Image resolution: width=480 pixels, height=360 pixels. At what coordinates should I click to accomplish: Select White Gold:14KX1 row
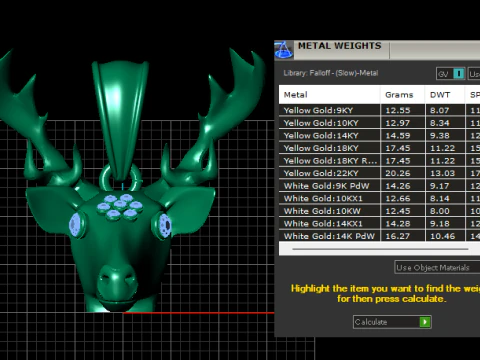(x=379, y=224)
